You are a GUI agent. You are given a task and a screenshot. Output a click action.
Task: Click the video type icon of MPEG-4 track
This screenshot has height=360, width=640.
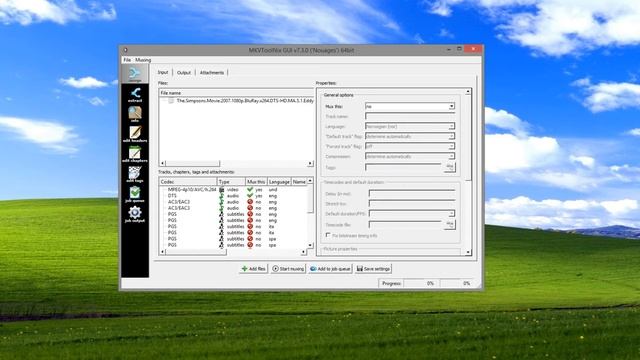[x=222, y=190]
